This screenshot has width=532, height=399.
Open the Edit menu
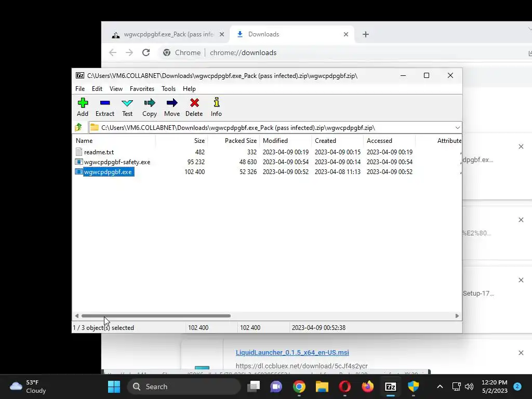(x=97, y=88)
